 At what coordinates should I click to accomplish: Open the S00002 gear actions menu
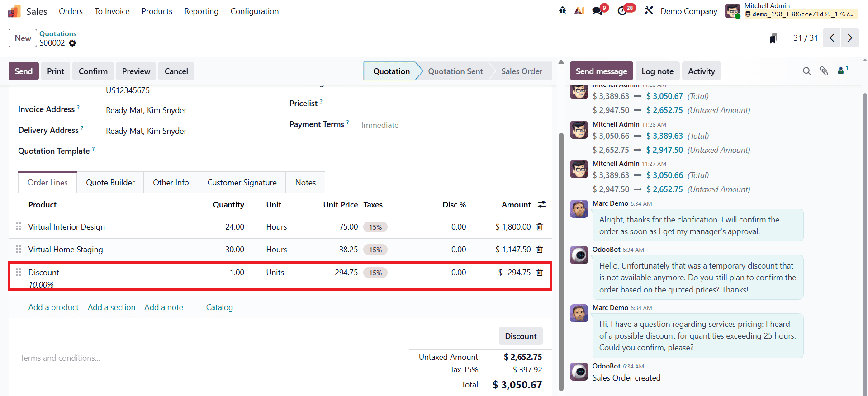pos(72,43)
